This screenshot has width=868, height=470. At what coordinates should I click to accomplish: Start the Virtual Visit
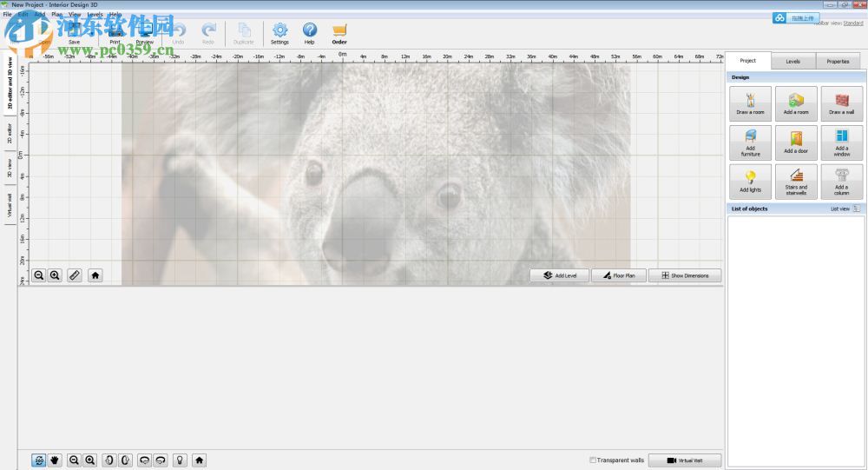click(685, 460)
